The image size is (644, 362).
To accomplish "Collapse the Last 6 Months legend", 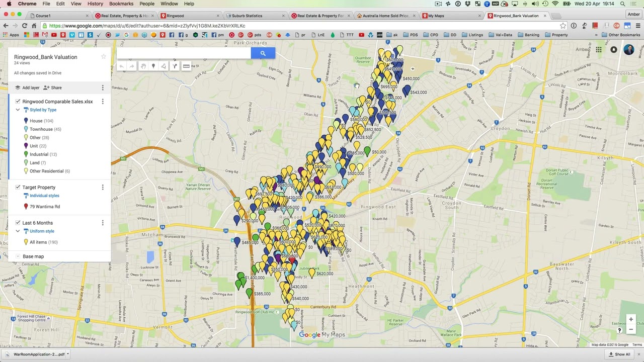I will pos(18,231).
